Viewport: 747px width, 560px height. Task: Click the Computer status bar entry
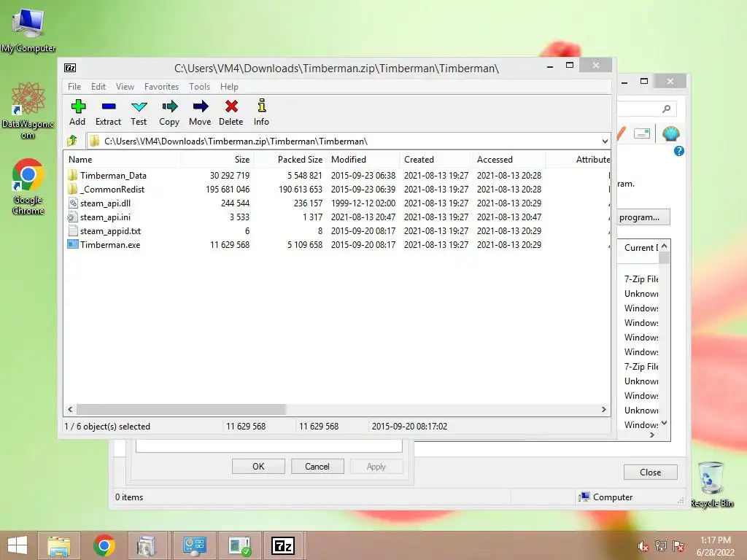605,497
